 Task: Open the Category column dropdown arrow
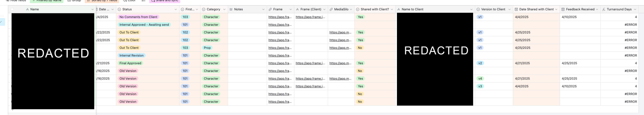224,9
